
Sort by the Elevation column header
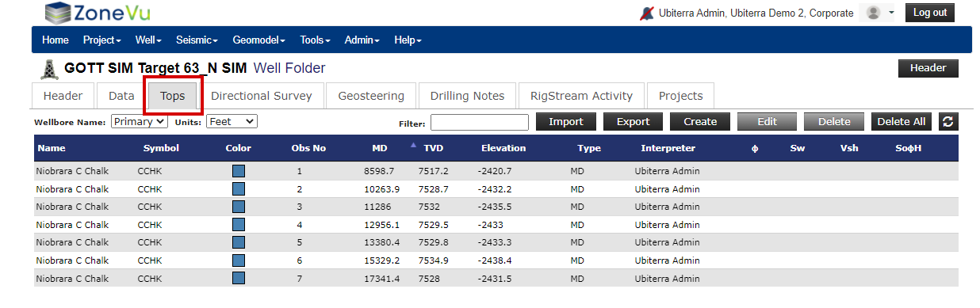503,148
